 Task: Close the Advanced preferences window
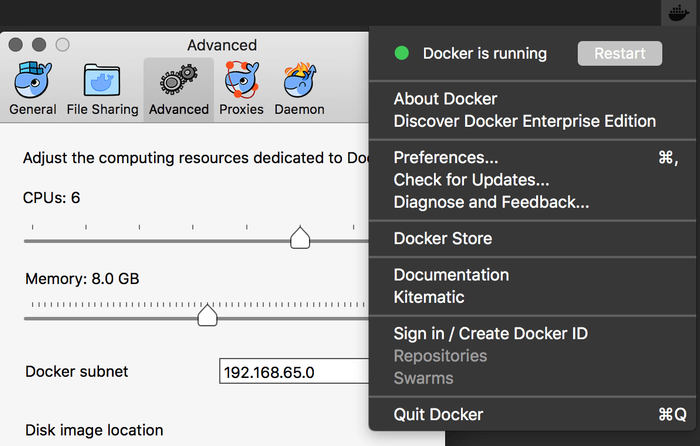pyautogui.click(x=16, y=45)
